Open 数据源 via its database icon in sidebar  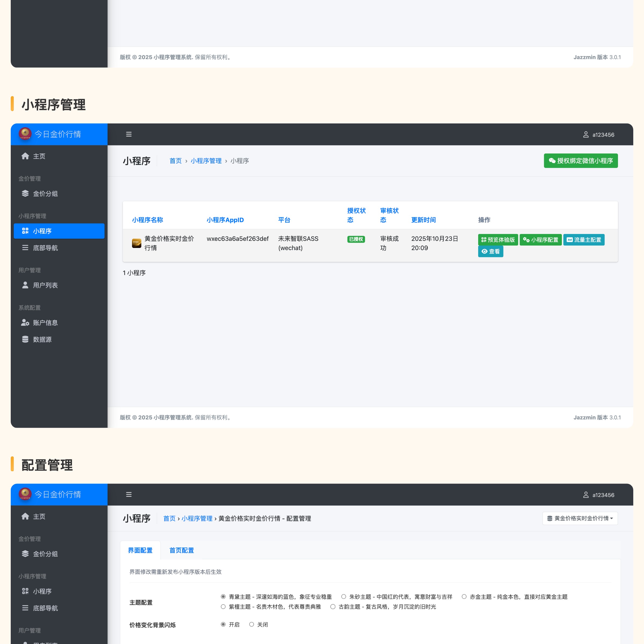(x=25, y=339)
